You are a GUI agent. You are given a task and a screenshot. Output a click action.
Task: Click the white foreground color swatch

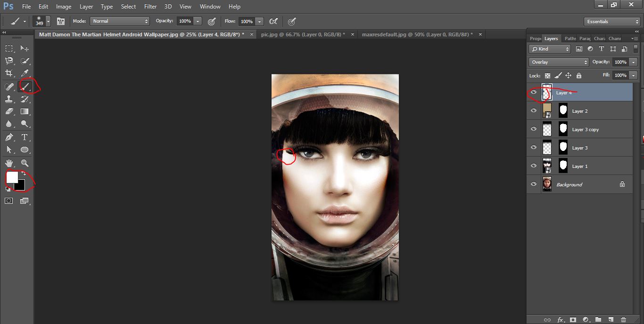pos(12,177)
